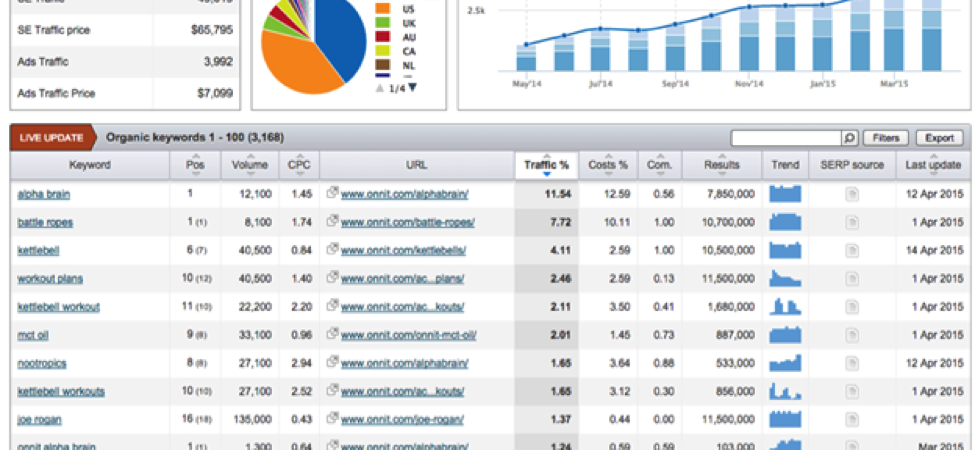The image size is (975, 450).
Task: Sort table by Volume column
Action: [x=250, y=165]
